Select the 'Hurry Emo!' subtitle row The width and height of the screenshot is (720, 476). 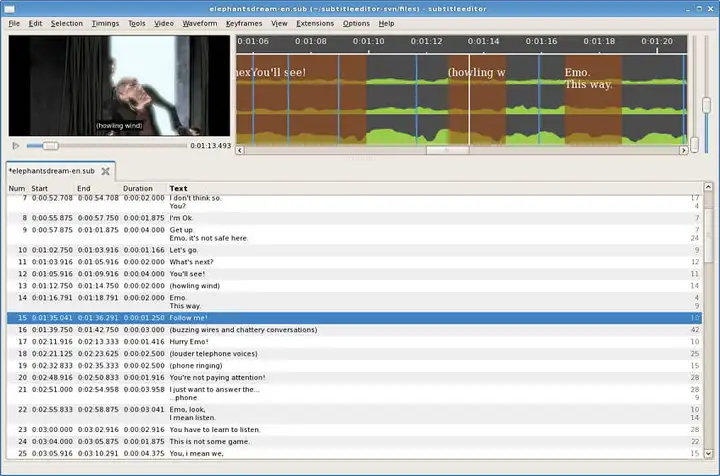354,342
